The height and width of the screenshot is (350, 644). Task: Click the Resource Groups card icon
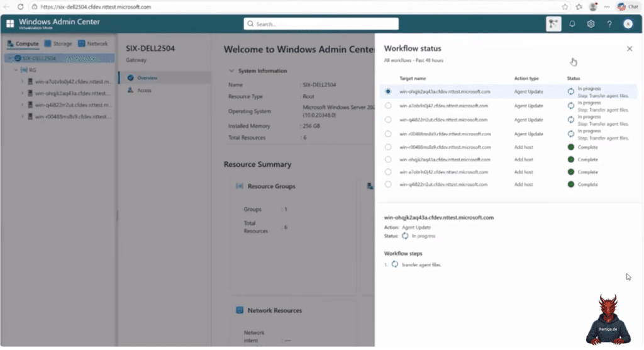pos(240,186)
